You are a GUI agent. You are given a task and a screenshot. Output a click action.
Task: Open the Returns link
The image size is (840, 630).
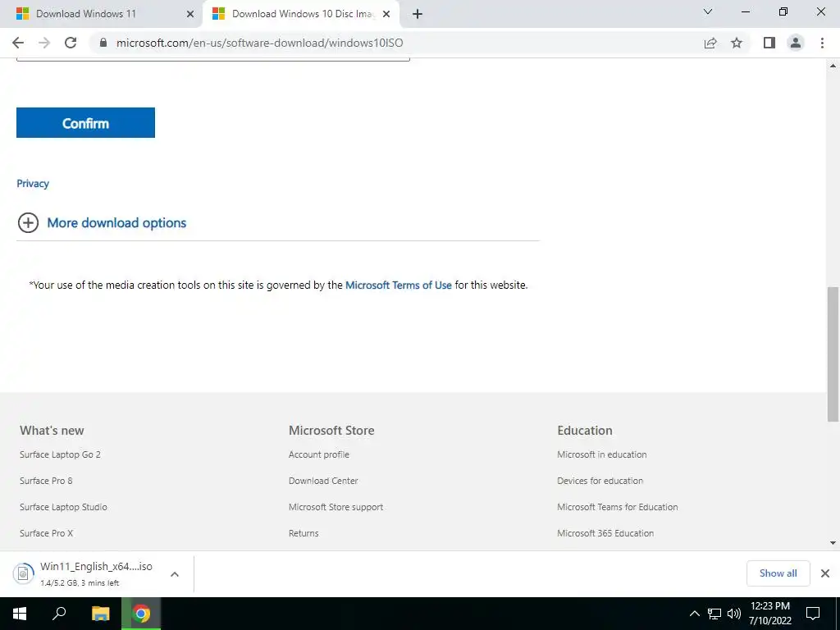point(304,533)
